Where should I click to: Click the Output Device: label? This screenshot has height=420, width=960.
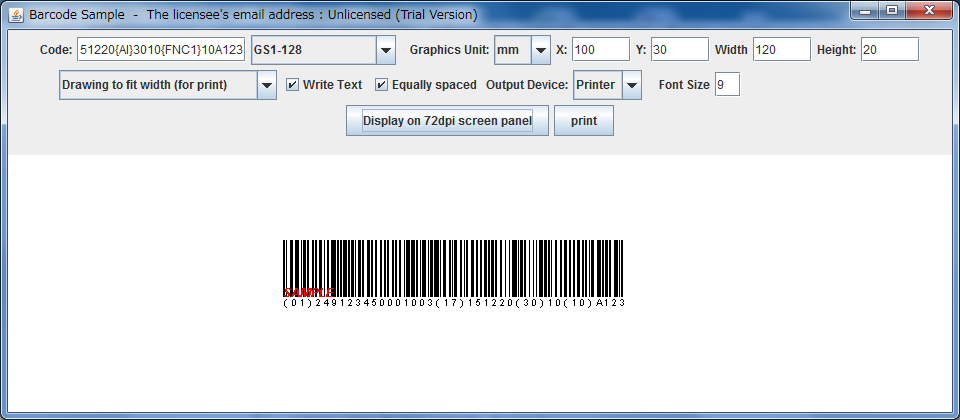click(x=527, y=85)
